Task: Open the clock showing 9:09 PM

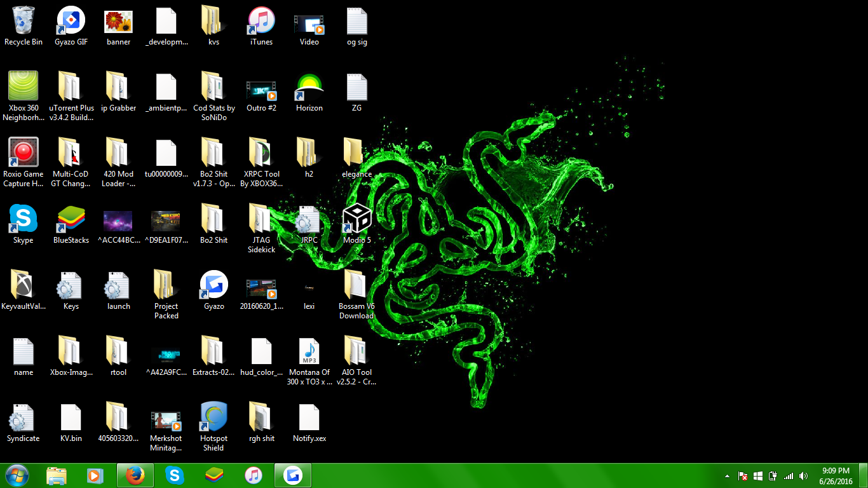Action: click(836, 476)
